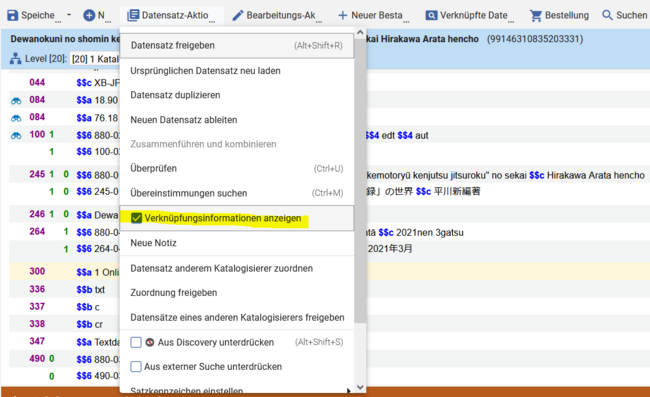Click the blue plus icon for Neu

pyautogui.click(x=89, y=15)
